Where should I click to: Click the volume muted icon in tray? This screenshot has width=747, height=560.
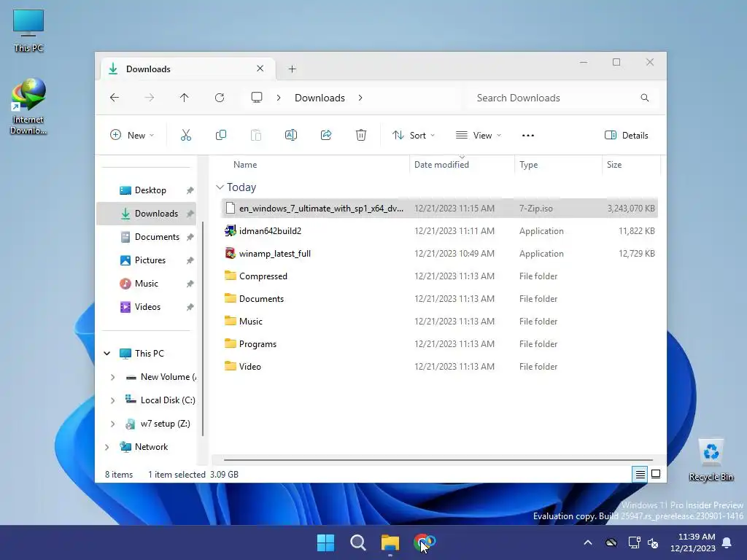[653, 542]
